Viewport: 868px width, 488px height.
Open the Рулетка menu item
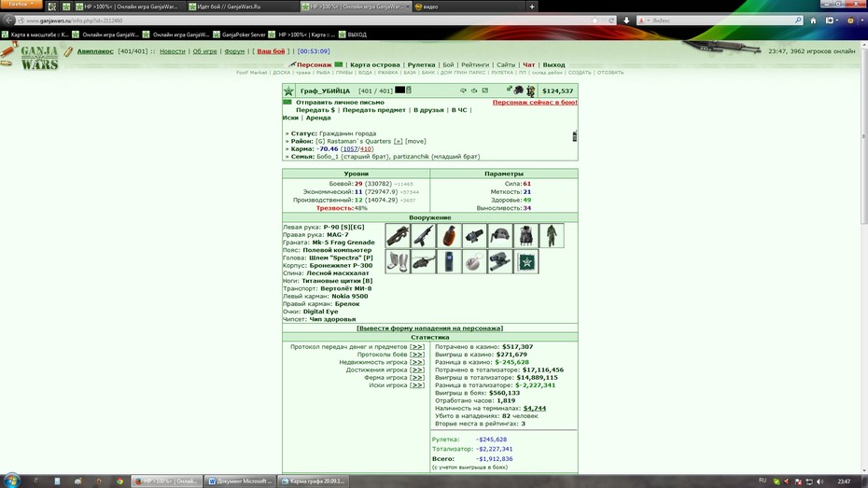pyautogui.click(x=421, y=64)
